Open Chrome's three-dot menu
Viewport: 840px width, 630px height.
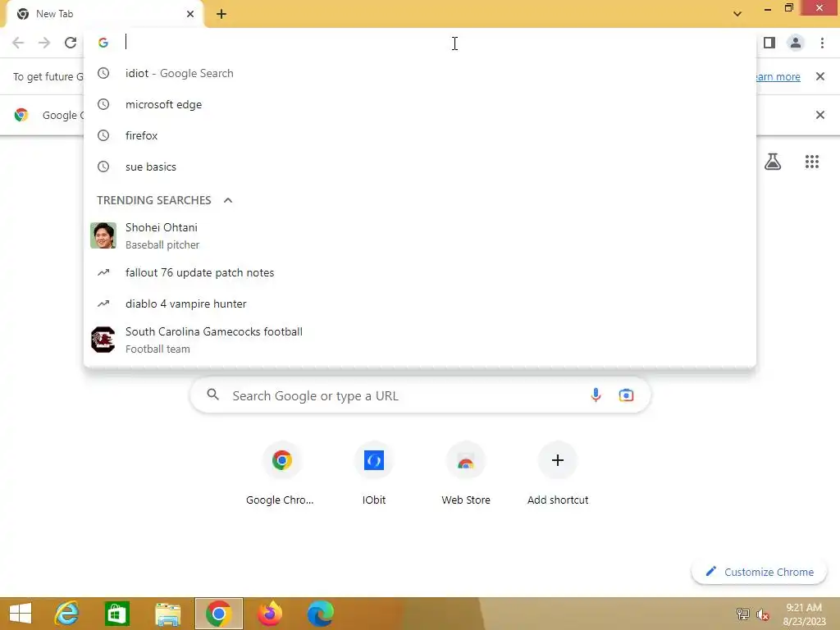(822, 43)
